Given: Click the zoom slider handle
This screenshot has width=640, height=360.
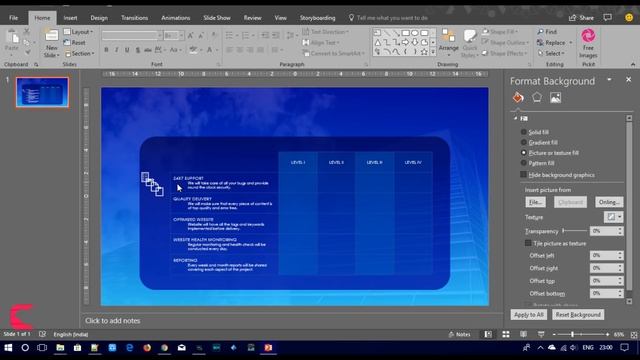Looking at the screenshot, I should (572, 334).
